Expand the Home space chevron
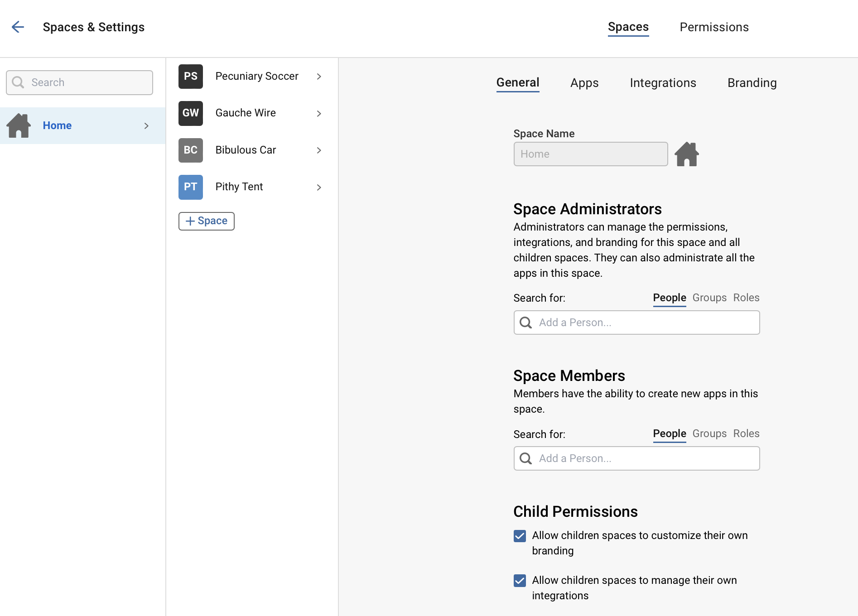858x616 pixels. point(146,126)
